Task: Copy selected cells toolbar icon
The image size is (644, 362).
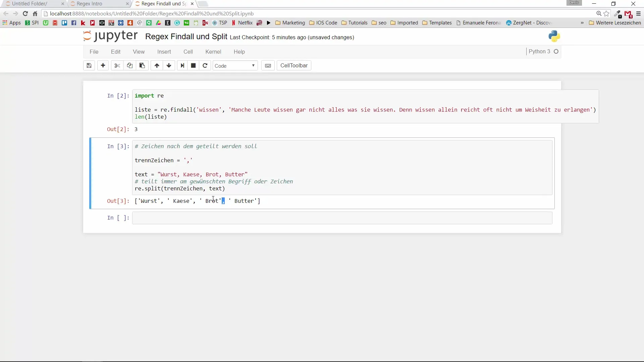Action: (129, 66)
